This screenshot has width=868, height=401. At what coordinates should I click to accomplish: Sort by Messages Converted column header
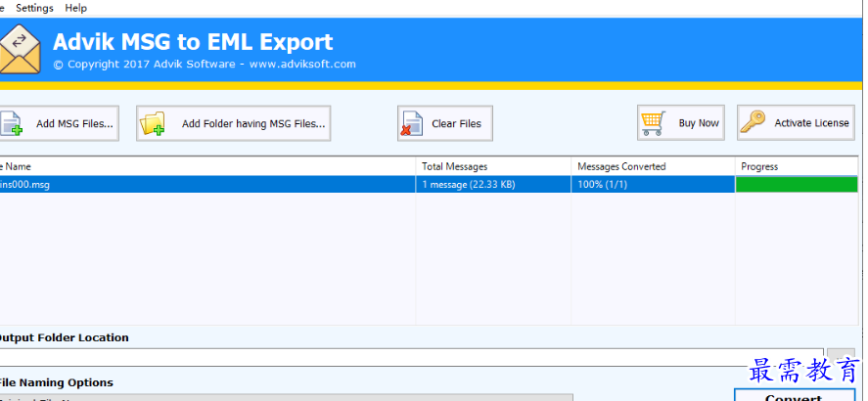tap(653, 166)
